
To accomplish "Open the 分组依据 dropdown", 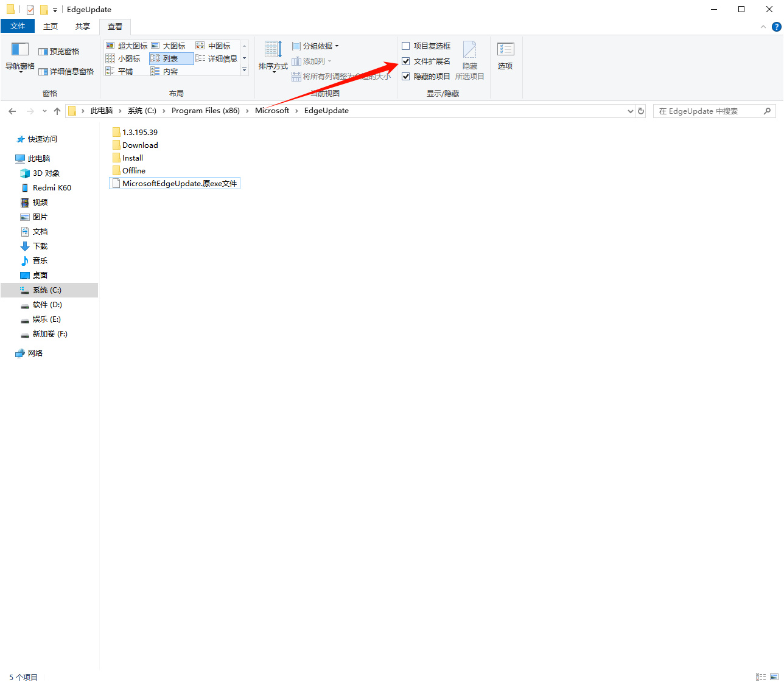I will 315,46.
